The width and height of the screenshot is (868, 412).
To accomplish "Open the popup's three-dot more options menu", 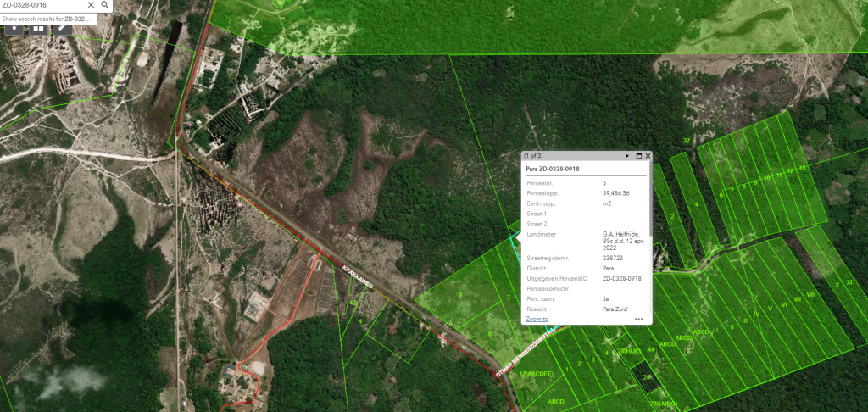I will 638,320.
